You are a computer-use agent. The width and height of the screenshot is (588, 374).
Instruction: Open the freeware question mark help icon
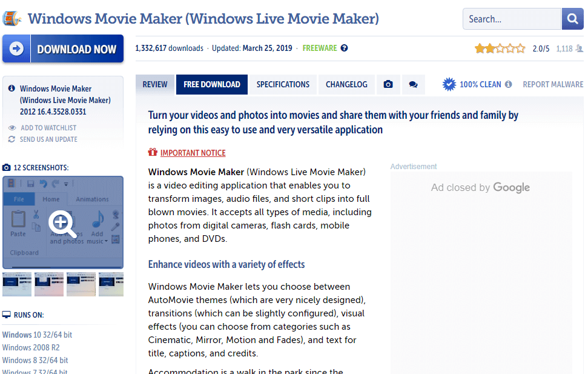[344, 48]
